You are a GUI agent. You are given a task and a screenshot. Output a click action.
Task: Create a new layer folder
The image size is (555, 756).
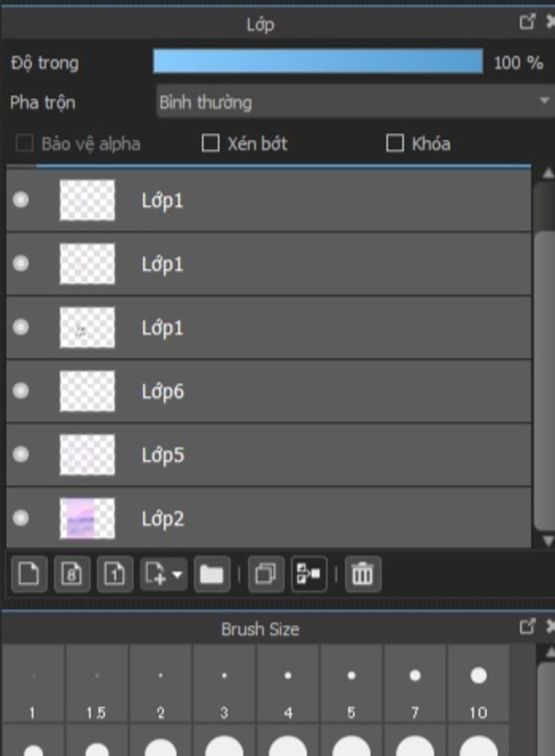(x=212, y=574)
